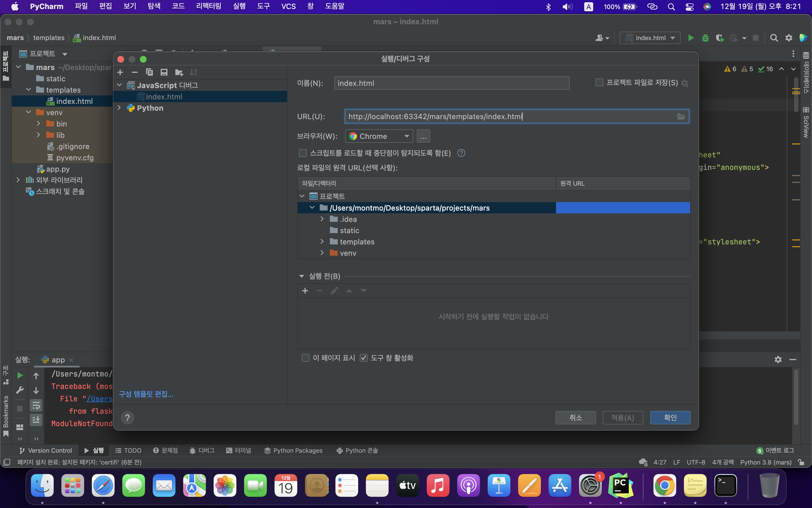Open Chrome from the Dock
812x508 pixels.
(x=664, y=485)
